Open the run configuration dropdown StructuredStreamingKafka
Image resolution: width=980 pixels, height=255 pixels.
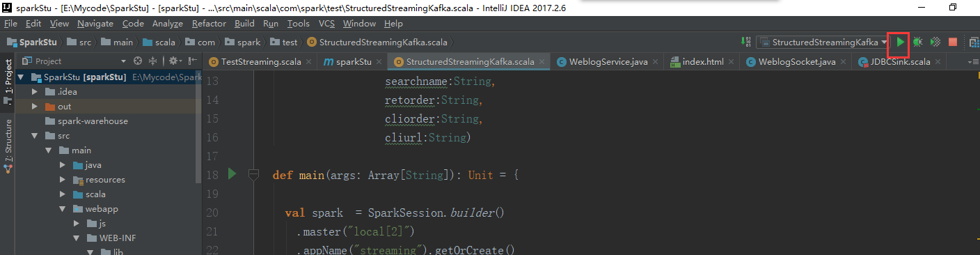tap(823, 42)
